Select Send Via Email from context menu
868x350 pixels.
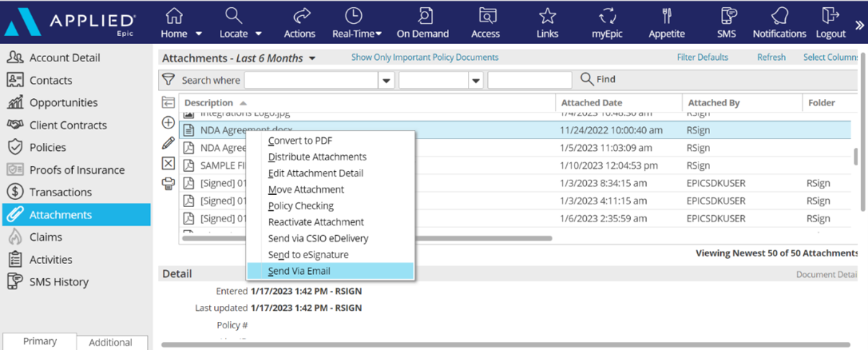pyautogui.click(x=299, y=271)
